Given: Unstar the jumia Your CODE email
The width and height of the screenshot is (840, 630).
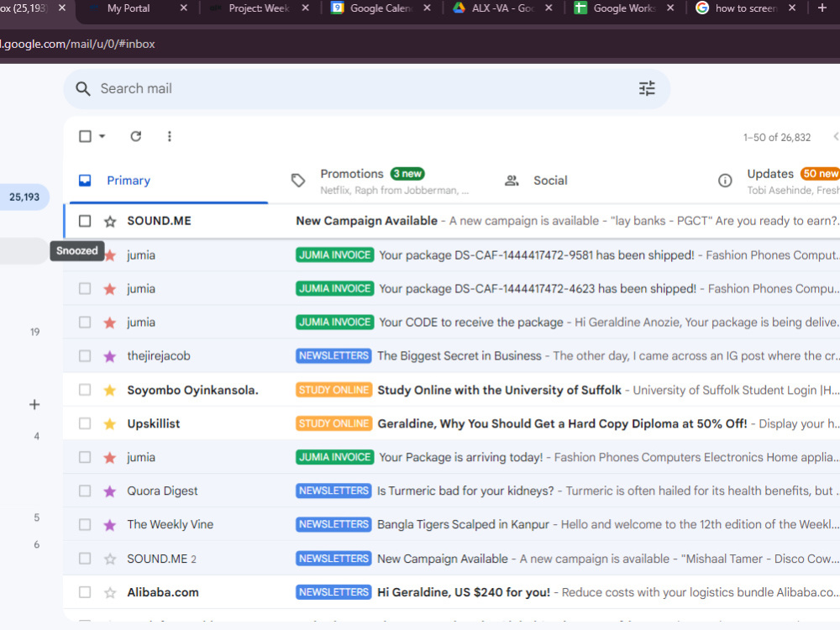Looking at the screenshot, I should [110, 323].
